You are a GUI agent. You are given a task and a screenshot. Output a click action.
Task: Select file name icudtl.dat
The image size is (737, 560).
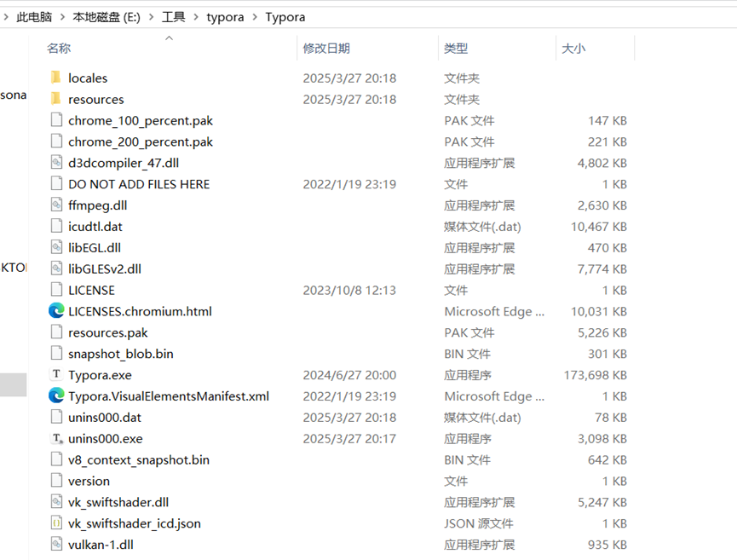[x=95, y=227]
